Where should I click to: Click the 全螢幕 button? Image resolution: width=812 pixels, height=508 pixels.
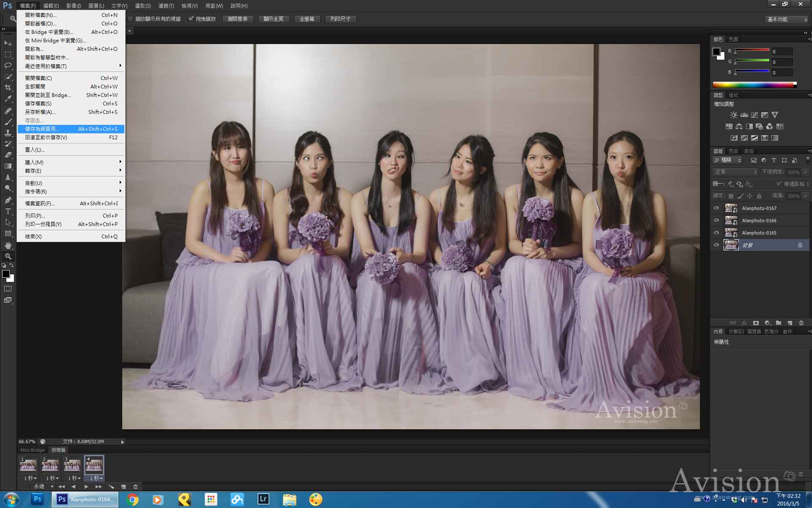click(x=307, y=19)
